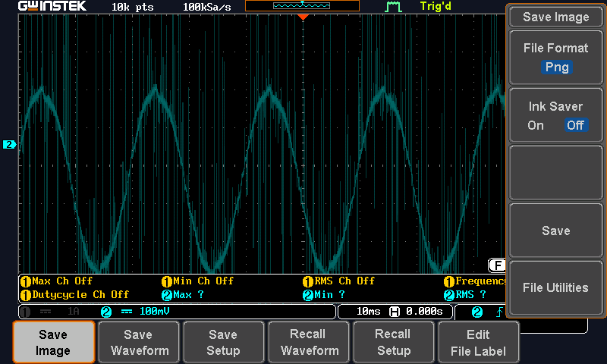Viewport: 607px width, 364px height.
Task: Open File Utilities
Action: pos(556,288)
